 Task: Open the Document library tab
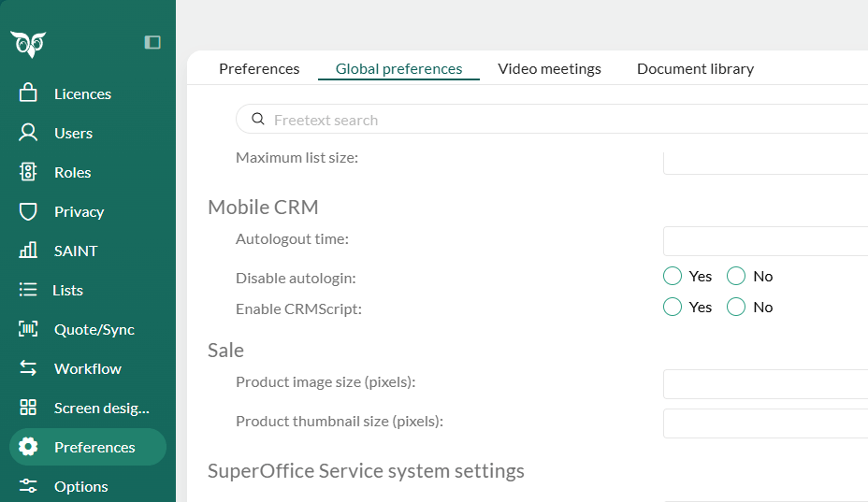695,68
